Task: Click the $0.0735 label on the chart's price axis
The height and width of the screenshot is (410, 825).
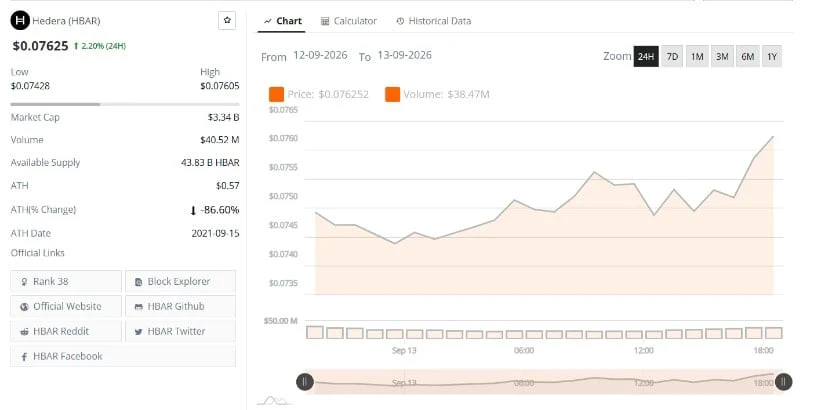Action: click(x=284, y=283)
